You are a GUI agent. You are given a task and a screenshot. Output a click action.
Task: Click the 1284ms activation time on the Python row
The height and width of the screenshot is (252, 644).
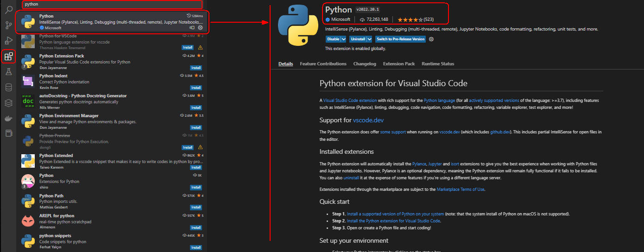pos(195,16)
